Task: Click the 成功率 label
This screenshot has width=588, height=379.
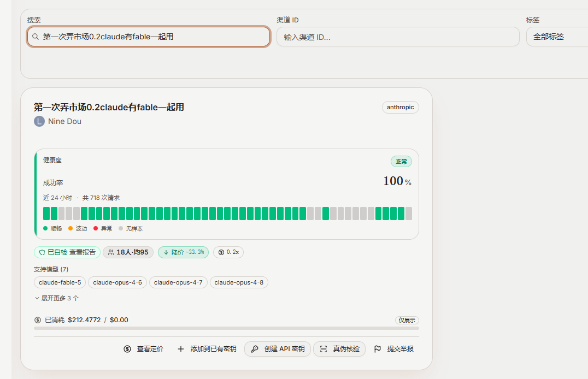Action: 53,182
